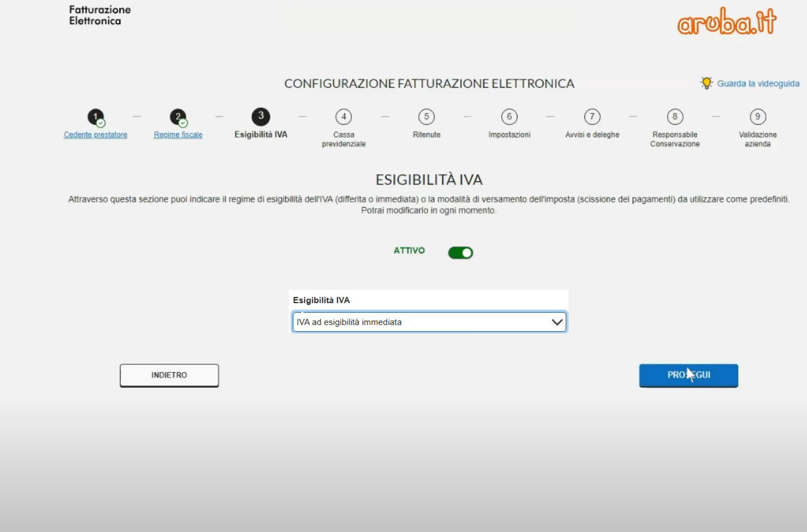Viewport: 807px width, 532px height.
Task: Open step 6 Impostazioni circle
Action: 509,117
